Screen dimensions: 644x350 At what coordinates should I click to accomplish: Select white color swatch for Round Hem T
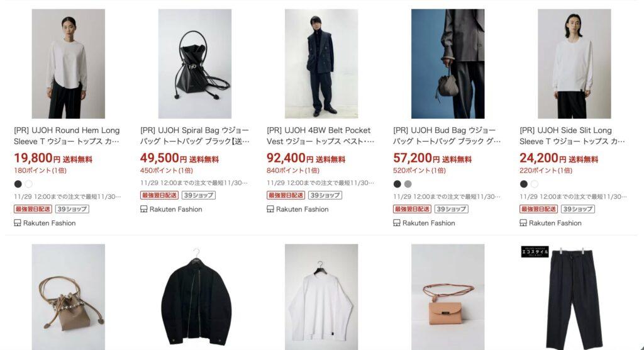pos(28,184)
